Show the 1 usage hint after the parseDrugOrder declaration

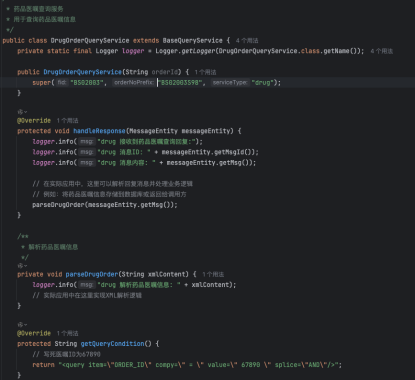click(213, 275)
